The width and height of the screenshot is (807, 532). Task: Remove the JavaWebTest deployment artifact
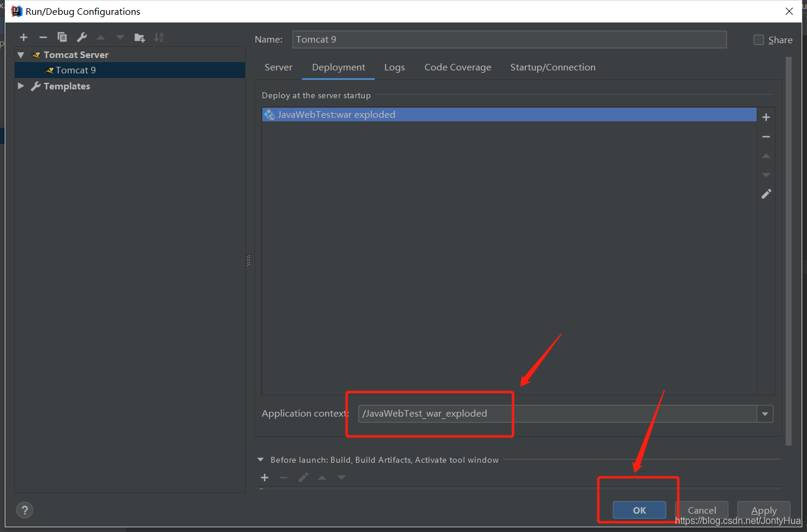coord(766,136)
